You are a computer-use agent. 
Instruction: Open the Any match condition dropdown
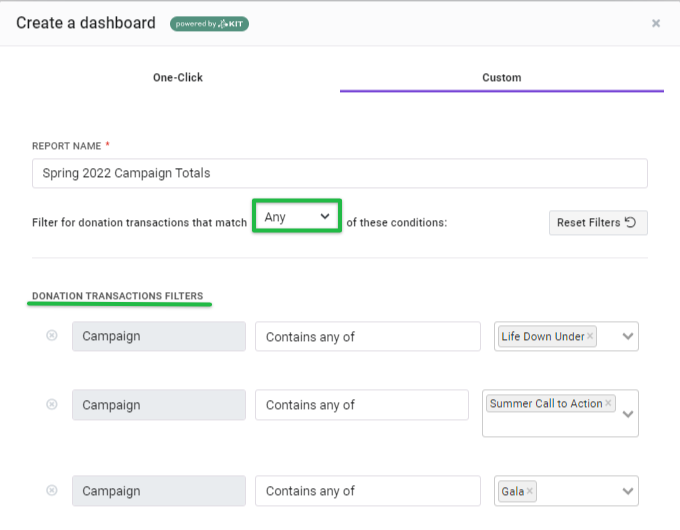pos(297,216)
